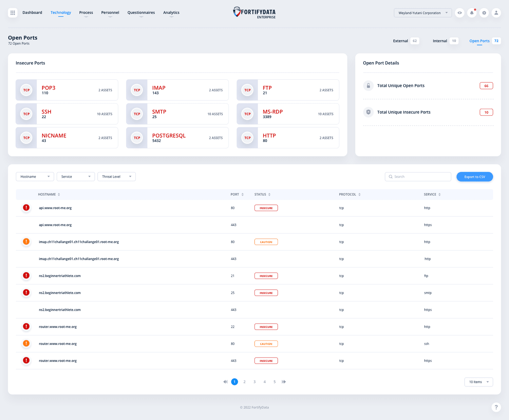Click the eye visibility icon in top bar
This screenshot has height=420, width=509.
click(459, 13)
